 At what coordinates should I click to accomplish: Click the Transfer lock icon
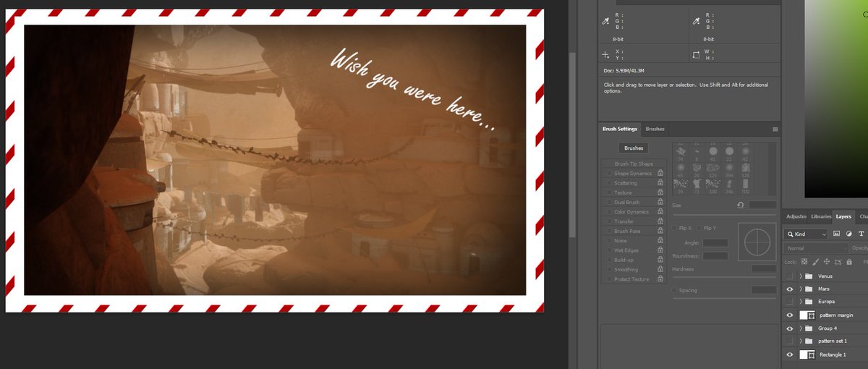pyautogui.click(x=660, y=221)
